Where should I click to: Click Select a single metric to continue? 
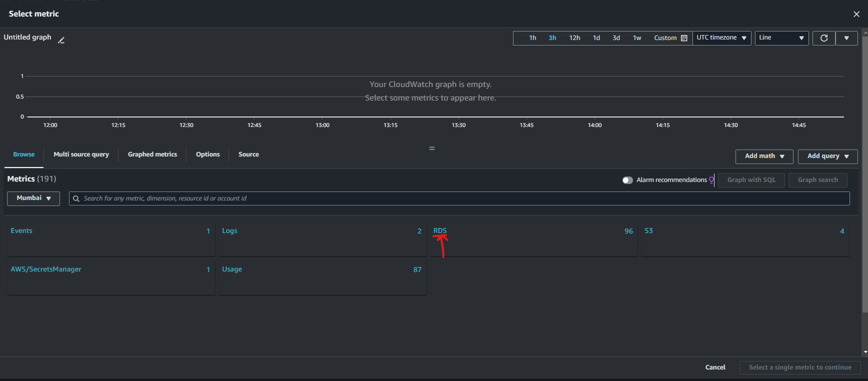[x=800, y=367]
